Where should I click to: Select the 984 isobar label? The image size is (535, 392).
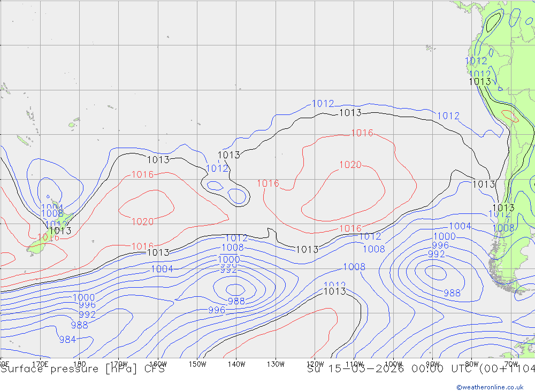[67, 340]
